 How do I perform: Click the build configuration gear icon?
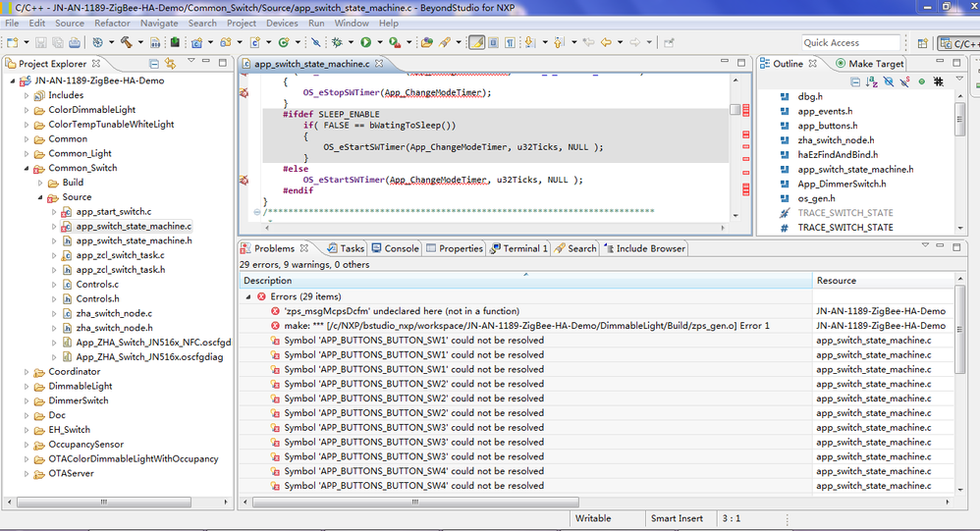coord(97,42)
